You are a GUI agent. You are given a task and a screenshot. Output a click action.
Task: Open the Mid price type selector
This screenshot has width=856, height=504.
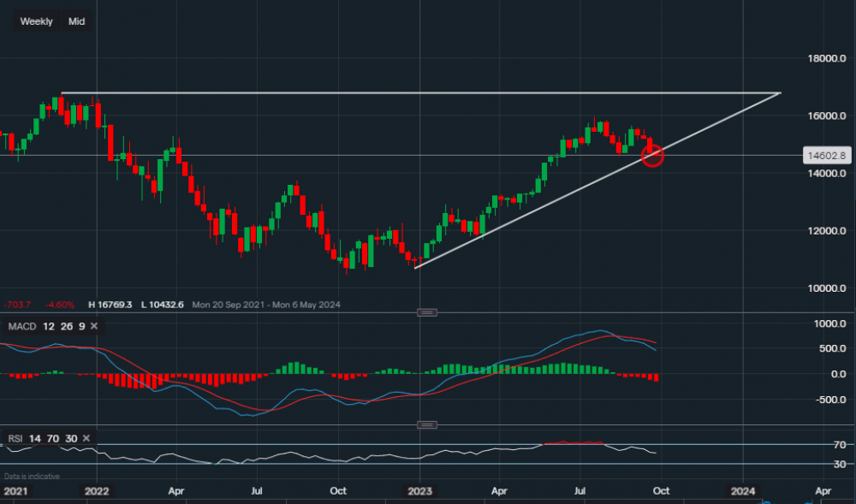(x=77, y=21)
